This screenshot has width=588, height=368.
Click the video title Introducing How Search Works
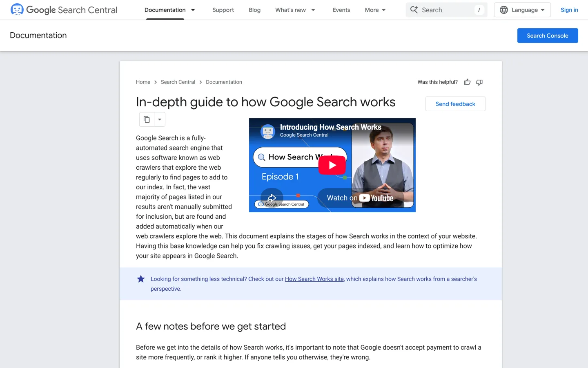(331, 127)
